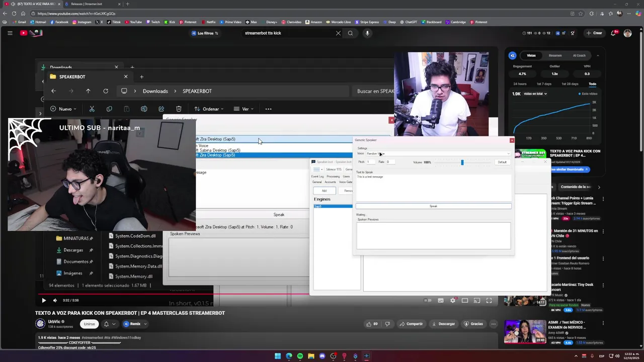The image size is (644, 362).
Task: Open the Remix dropdown
Action: [135, 324]
